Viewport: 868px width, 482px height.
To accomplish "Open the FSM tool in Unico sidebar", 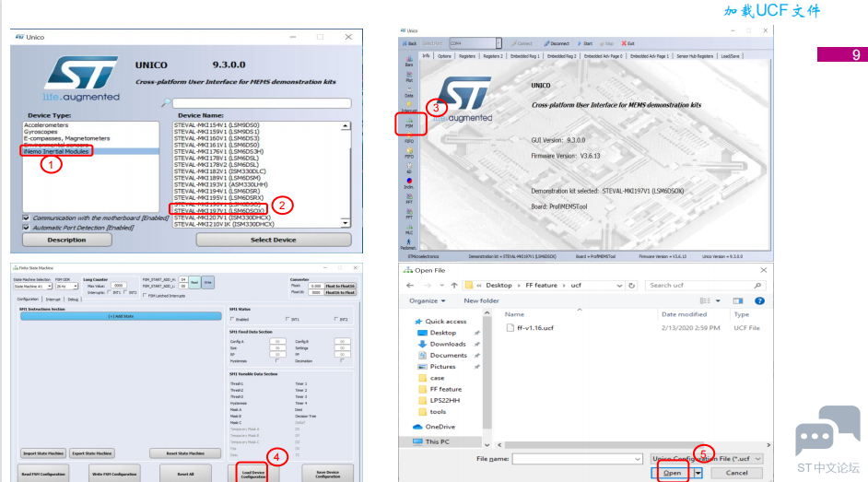I will pyautogui.click(x=409, y=123).
